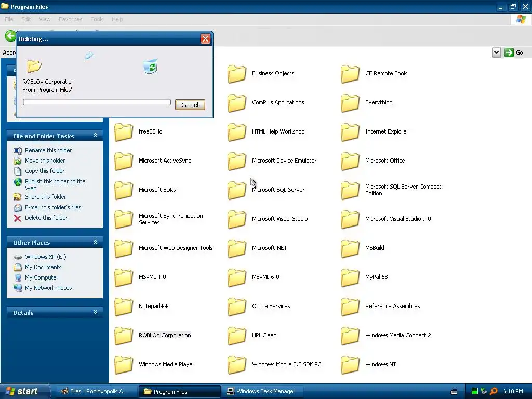The height and width of the screenshot is (399, 532).
Task: Select the Microsoft ActiveSync folder icon
Action: pos(124,161)
